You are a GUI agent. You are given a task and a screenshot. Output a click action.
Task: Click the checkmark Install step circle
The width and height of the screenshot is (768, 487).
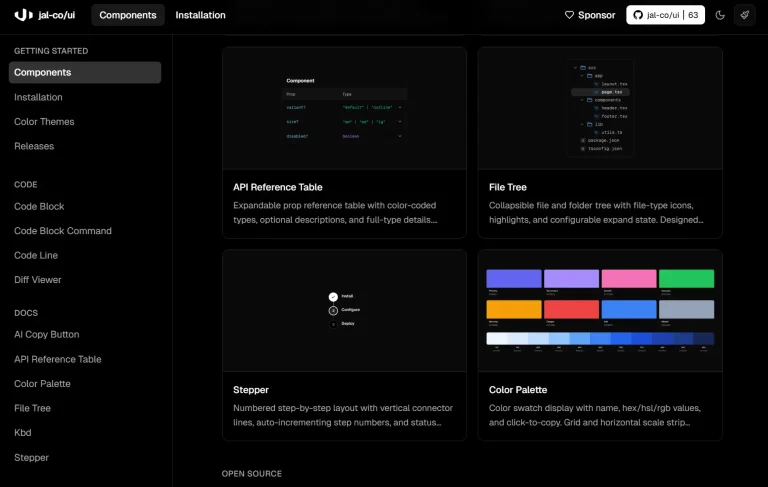click(333, 297)
